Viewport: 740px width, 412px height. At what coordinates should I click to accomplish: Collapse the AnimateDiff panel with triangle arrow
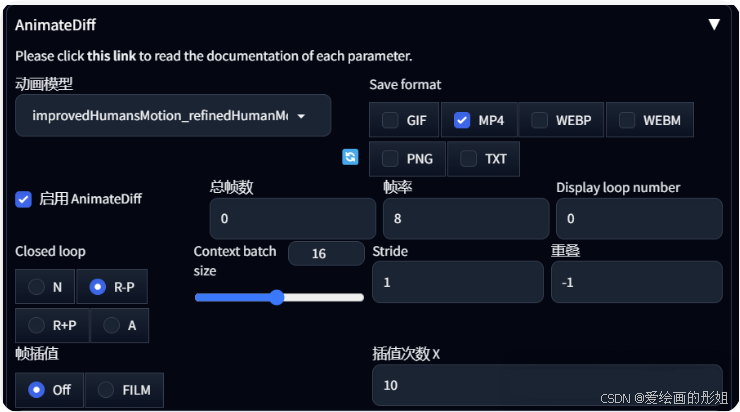(x=714, y=24)
